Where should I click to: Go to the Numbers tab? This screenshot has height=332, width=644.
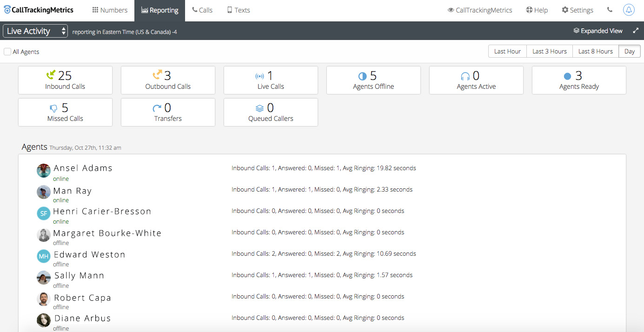[x=110, y=10]
